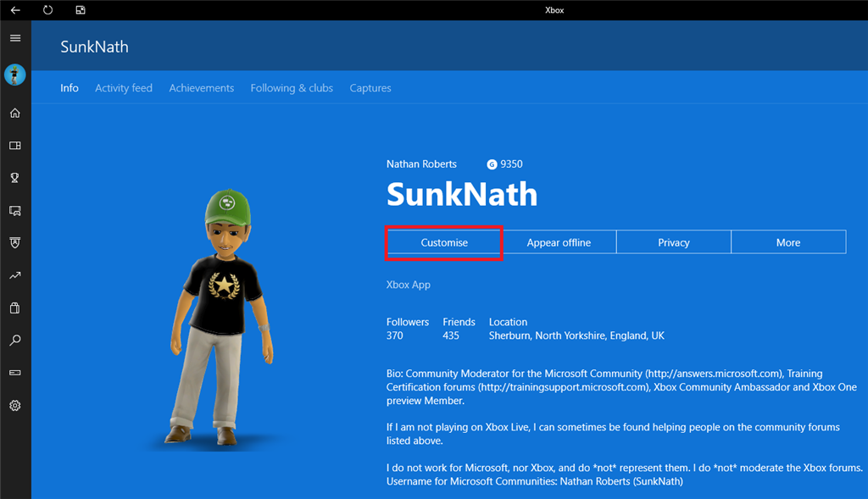
Task: Click the Xbox App status text
Action: pos(408,285)
